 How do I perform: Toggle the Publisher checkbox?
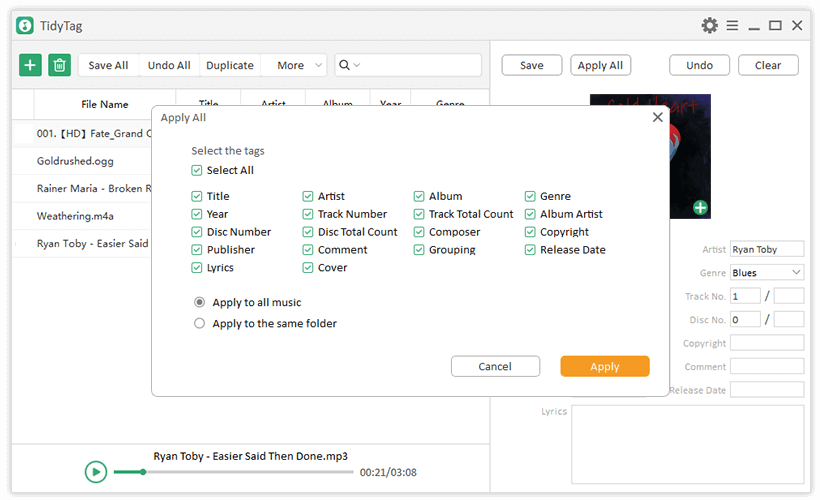click(197, 249)
